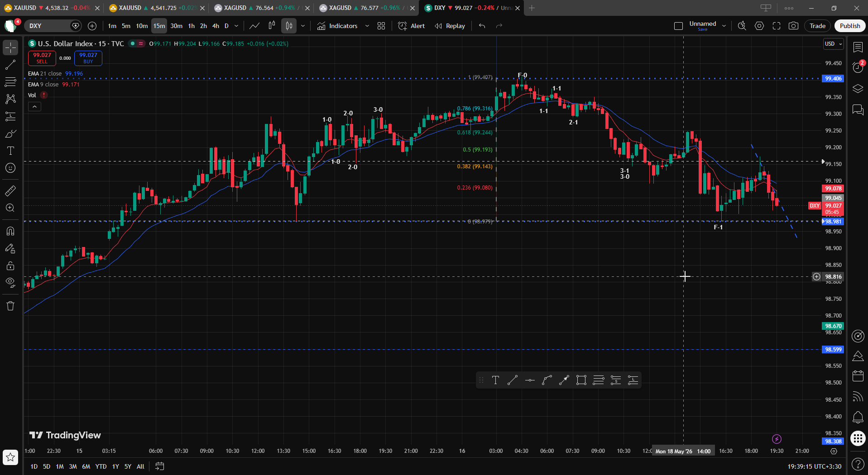Viewport: 868px width, 475px height.
Task: Remove drawings with the trash icon
Action: [10, 306]
